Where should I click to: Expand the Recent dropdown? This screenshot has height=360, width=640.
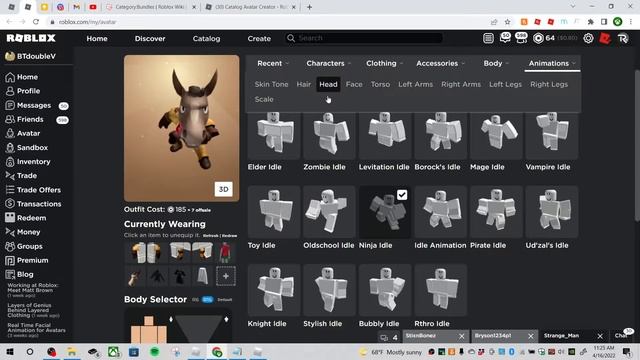point(273,63)
